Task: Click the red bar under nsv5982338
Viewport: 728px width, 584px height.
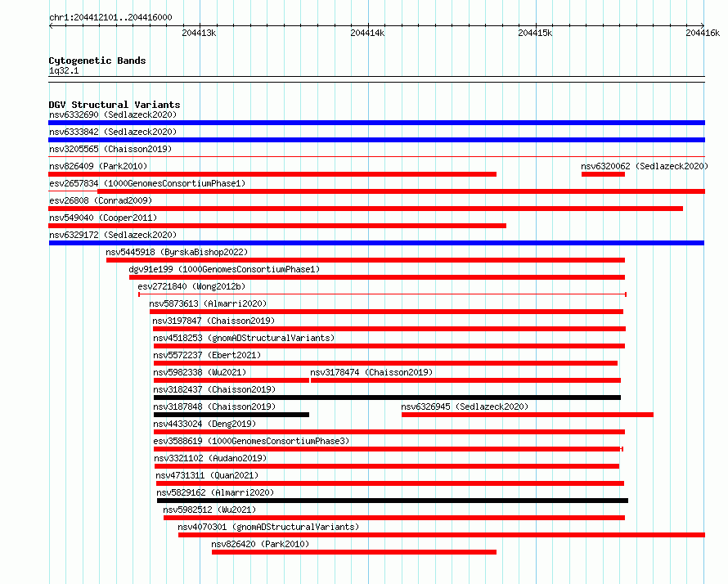Action: (x=231, y=380)
